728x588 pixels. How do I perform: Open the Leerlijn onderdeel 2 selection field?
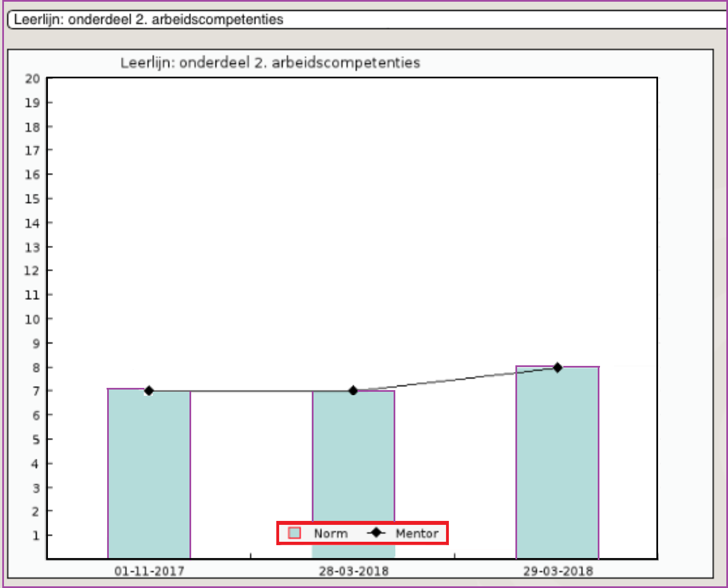367,20
